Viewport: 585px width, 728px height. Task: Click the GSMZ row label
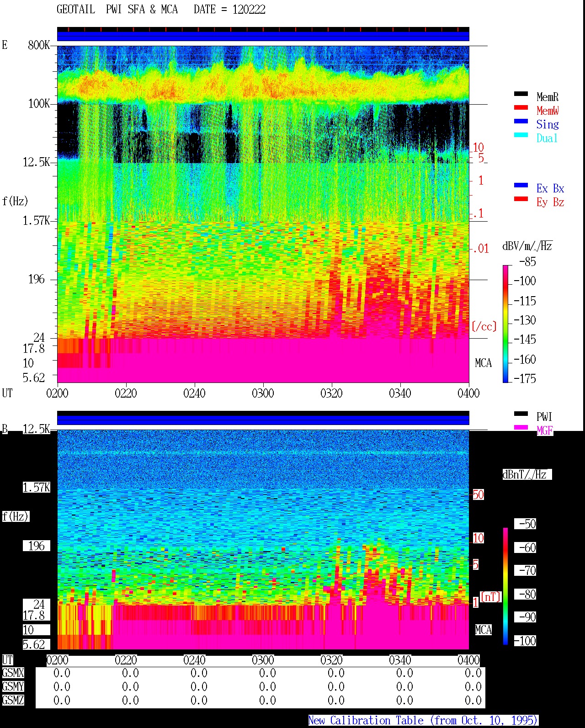tap(13, 700)
